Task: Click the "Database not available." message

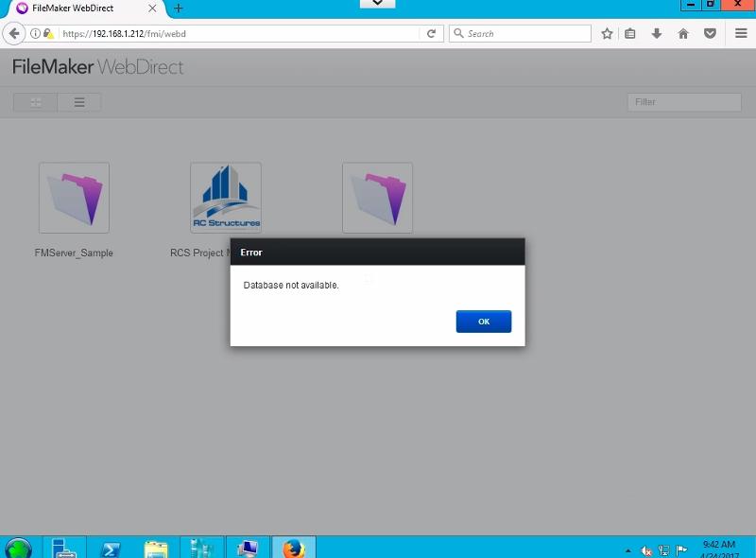Action: (291, 286)
